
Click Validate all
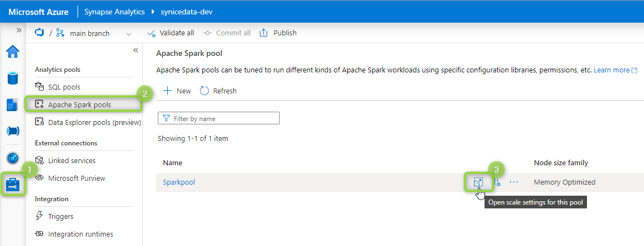pos(171,33)
